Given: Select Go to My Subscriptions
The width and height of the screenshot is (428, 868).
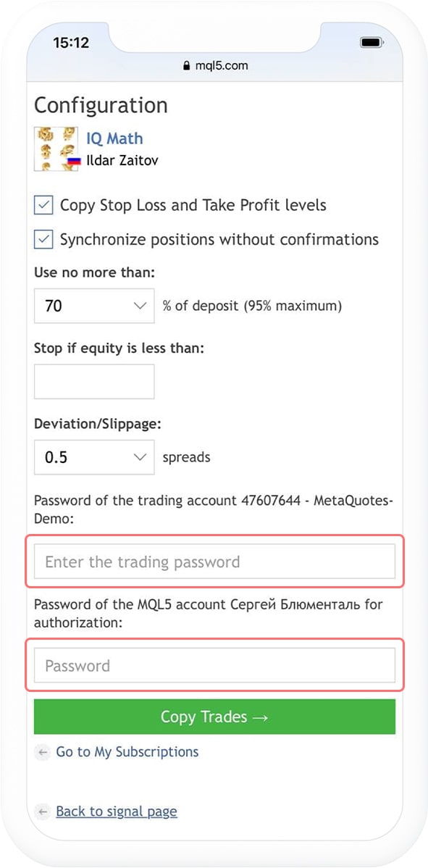Looking at the screenshot, I should point(127,752).
